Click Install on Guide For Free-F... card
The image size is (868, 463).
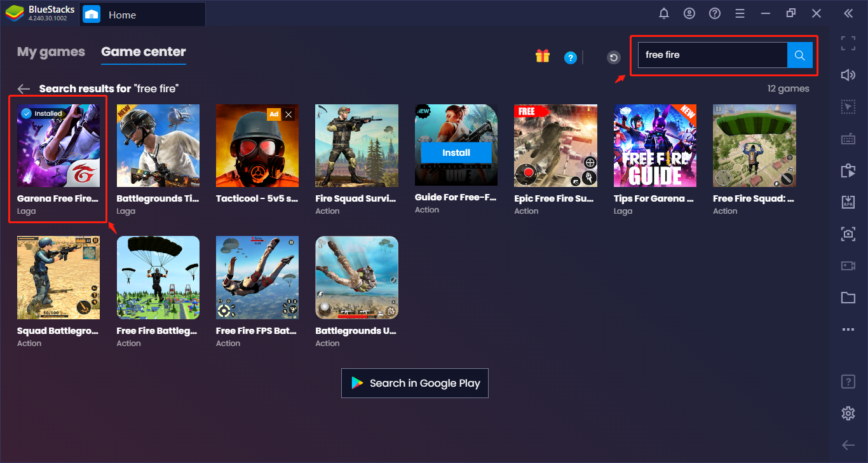click(x=456, y=153)
